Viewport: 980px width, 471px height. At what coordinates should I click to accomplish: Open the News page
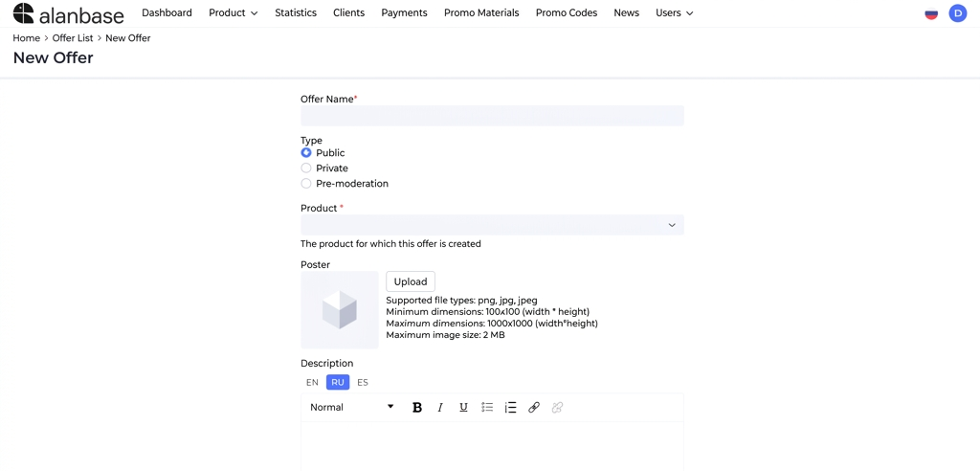626,12
